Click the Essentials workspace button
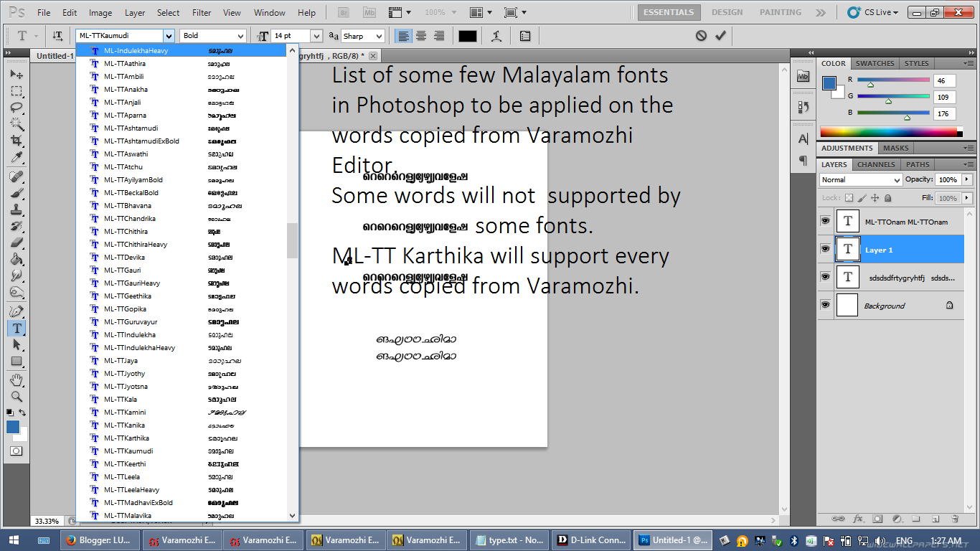 tap(669, 12)
